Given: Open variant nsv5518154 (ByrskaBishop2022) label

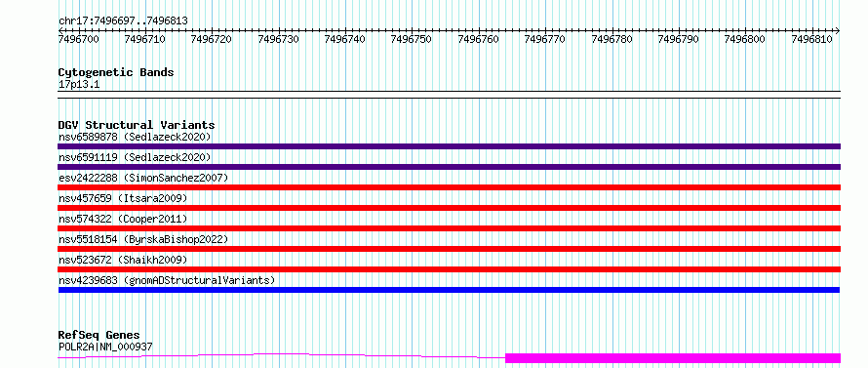Looking at the screenshot, I should 143,239.
